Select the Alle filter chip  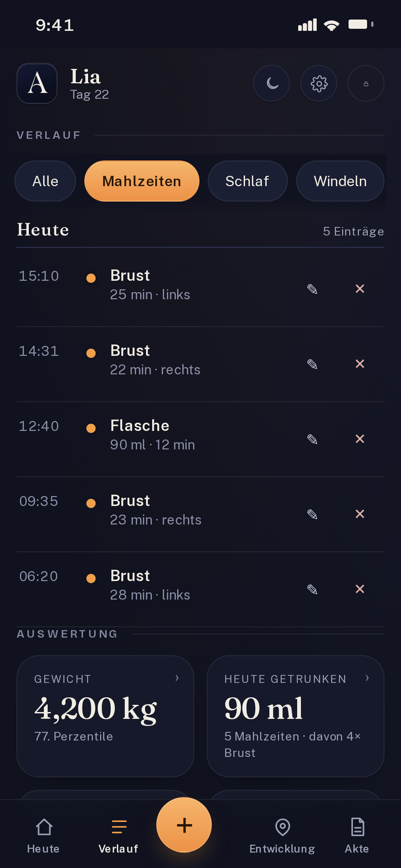pyautogui.click(x=45, y=181)
